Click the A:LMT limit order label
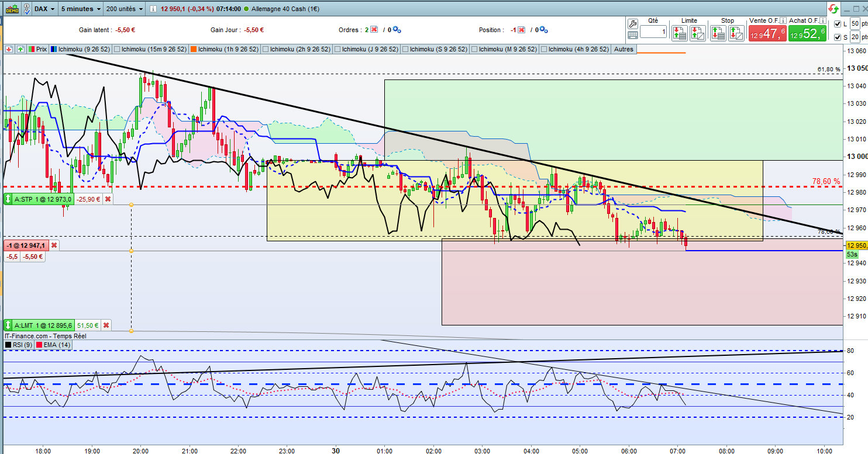Image resolution: width=868 pixels, height=454 pixels. 43,325
